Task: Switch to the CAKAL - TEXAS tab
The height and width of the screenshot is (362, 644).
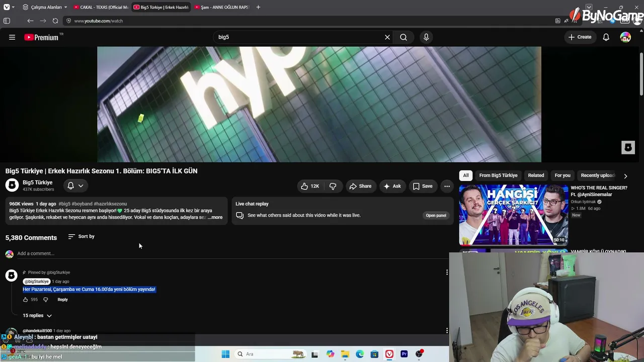Action: click(x=100, y=7)
